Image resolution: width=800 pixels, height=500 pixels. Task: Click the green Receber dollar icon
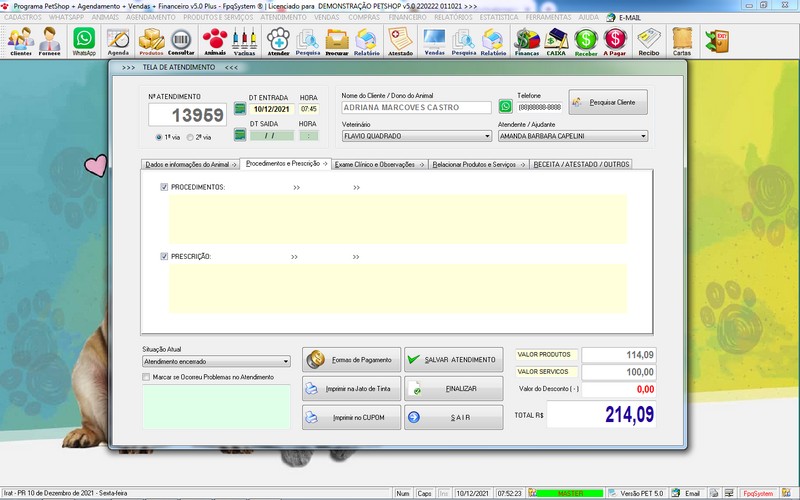(586, 41)
